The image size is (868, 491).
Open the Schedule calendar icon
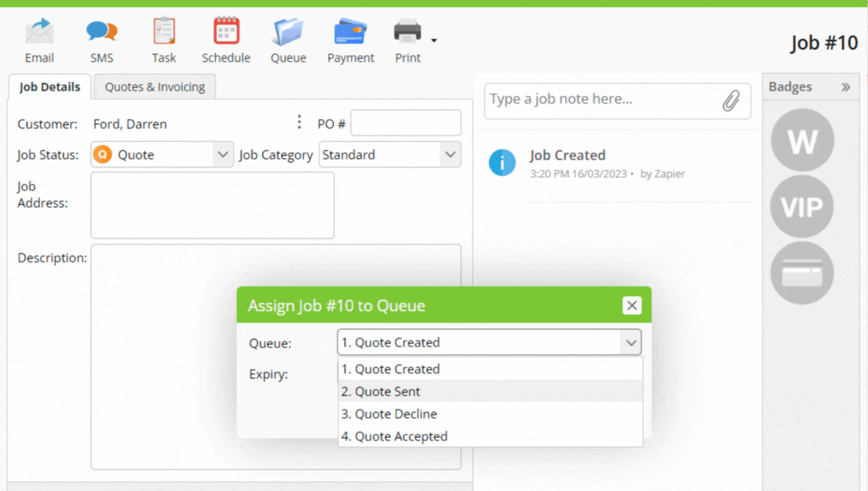point(226,32)
